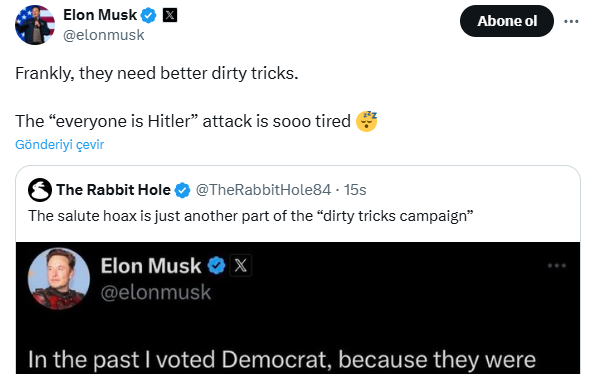This screenshot has height=374, width=593.
Task: Click Gönderiyi çevir to translate post
Action: 59,144
